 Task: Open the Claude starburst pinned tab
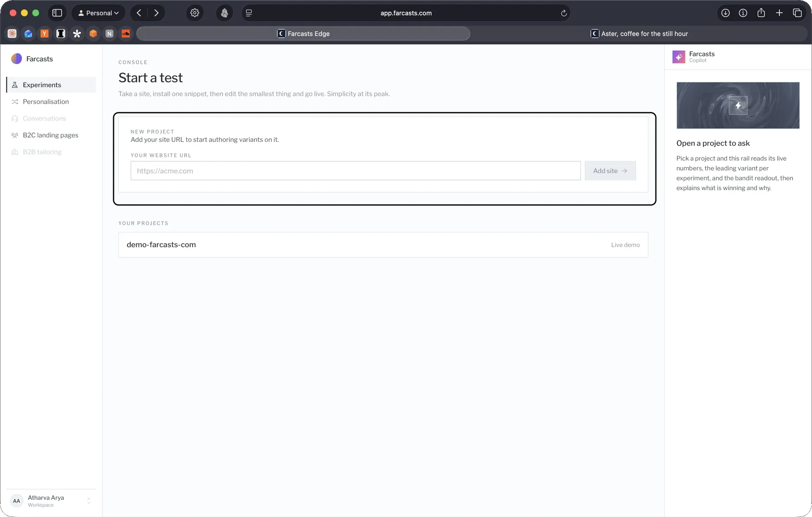(12, 34)
